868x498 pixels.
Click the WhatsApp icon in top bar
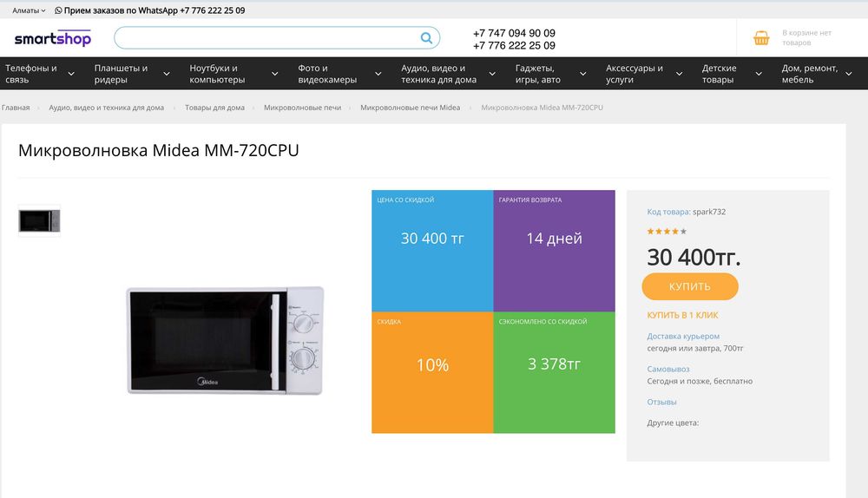point(58,10)
